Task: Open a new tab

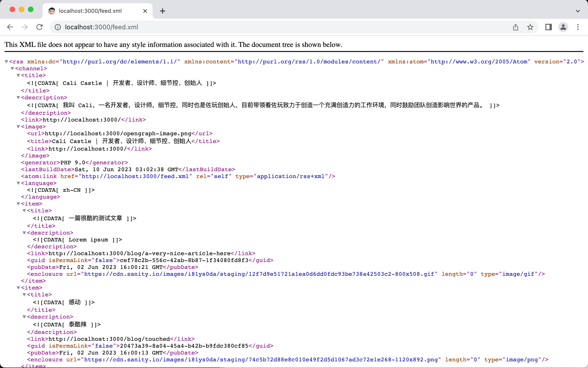Action: pos(162,11)
